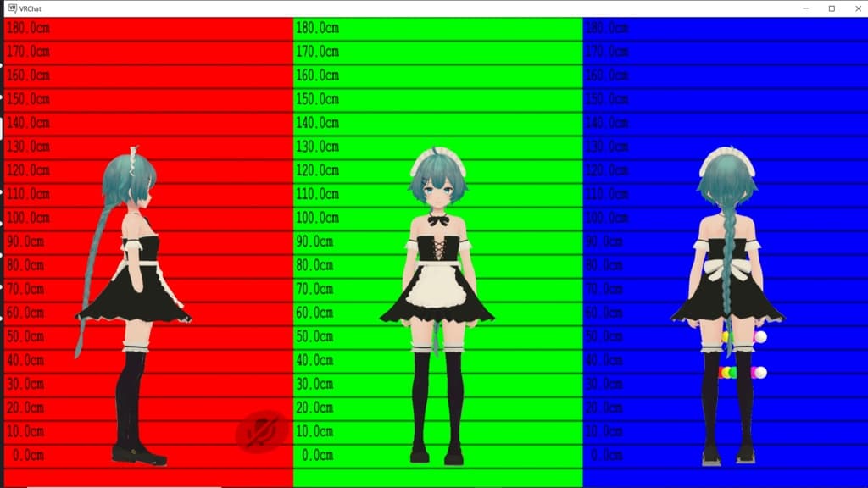The width and height of the screenshot is (868, 488).
Task: Click the VRChat app icon in title bar
Action: pyautogui.click(x=12, y=8)
